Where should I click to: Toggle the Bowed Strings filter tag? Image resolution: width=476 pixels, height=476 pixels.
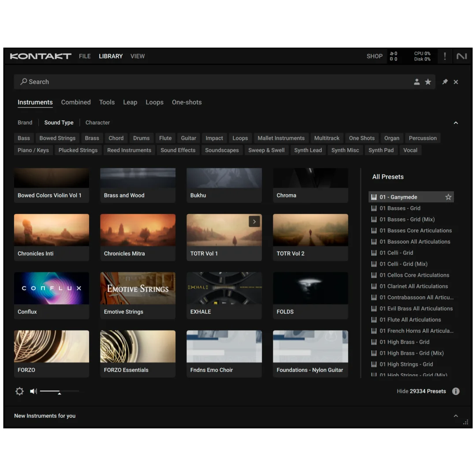pos(57,138)
